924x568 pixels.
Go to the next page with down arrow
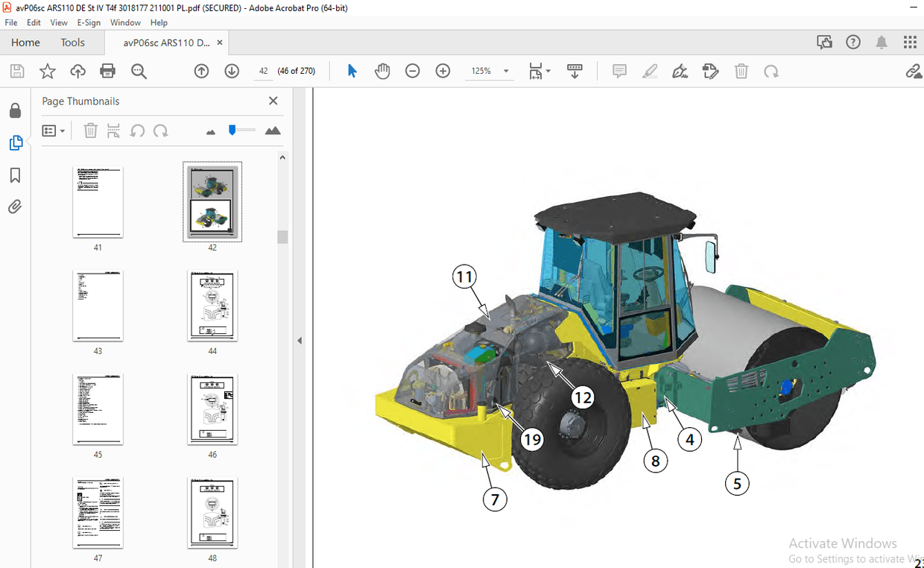coord(232,71)
